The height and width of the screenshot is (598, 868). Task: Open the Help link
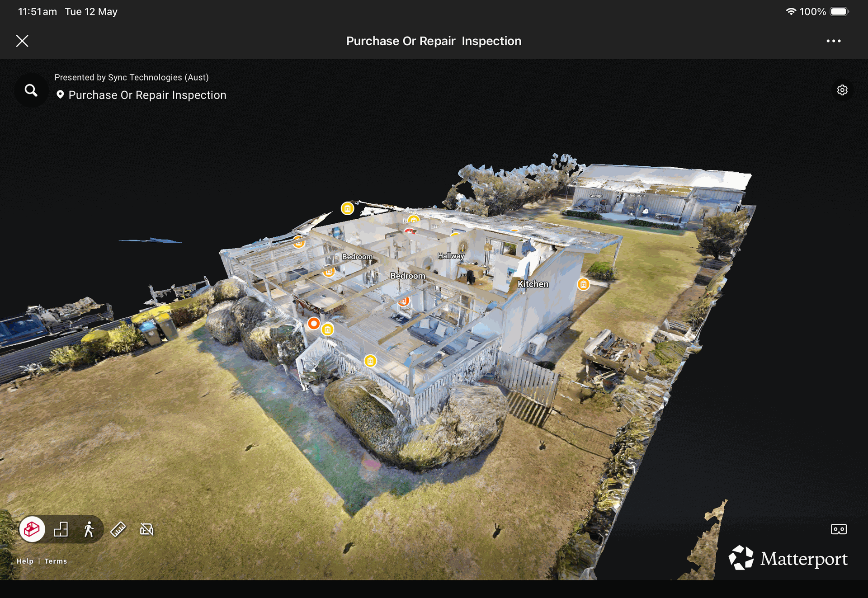[x=25, y=561]
